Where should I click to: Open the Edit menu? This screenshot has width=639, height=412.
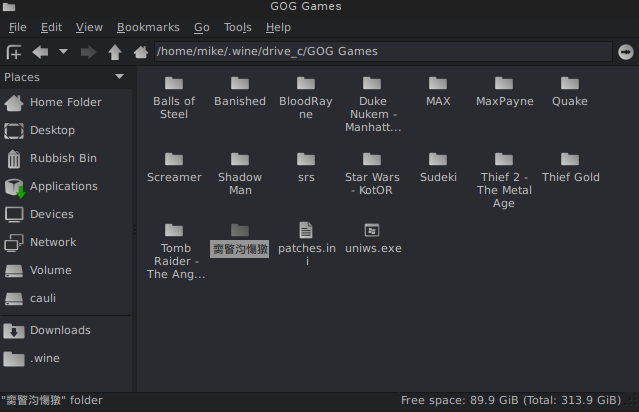[x=51, y=27]
